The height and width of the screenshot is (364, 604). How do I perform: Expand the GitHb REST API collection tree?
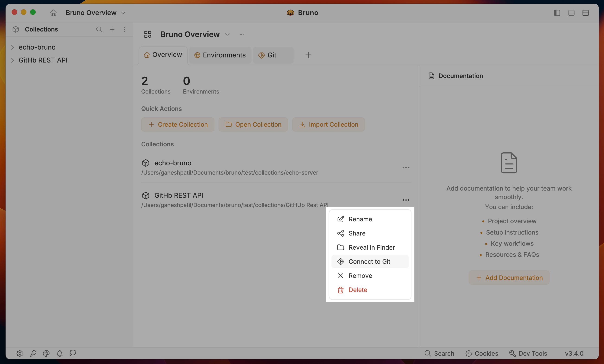(x=13, y=60)
